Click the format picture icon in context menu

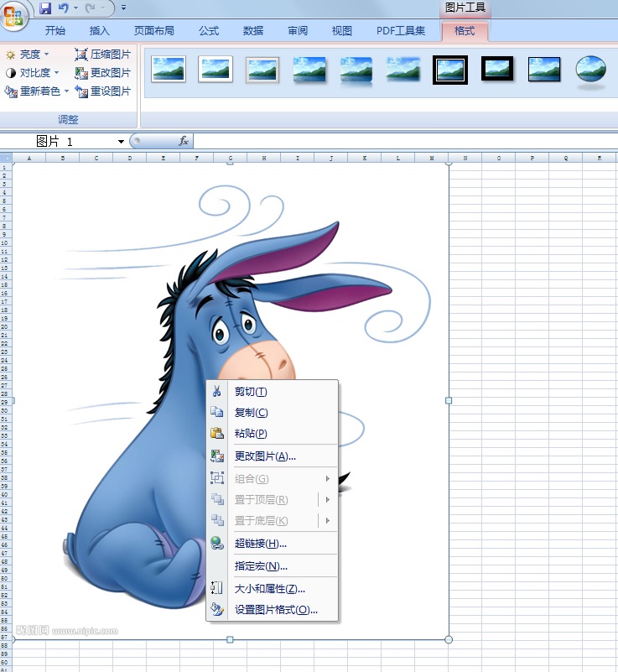point(217,609)
